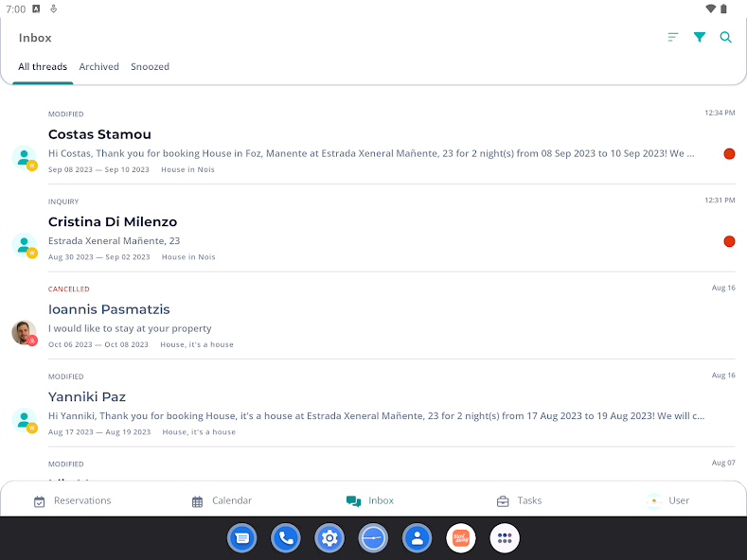Go to Reservations in bottom navigation

point(72,500)
